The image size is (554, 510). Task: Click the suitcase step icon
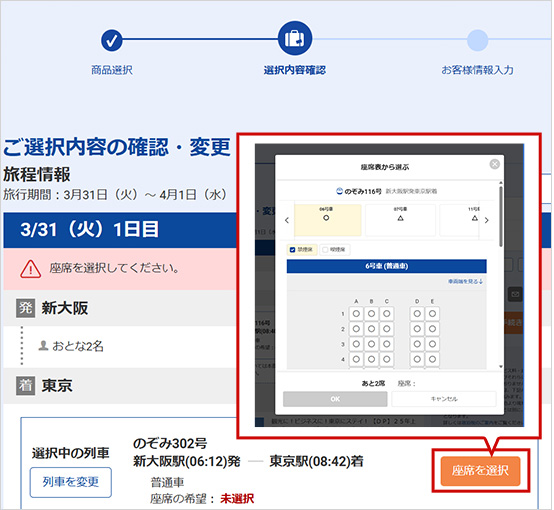(x=295, y=38)
